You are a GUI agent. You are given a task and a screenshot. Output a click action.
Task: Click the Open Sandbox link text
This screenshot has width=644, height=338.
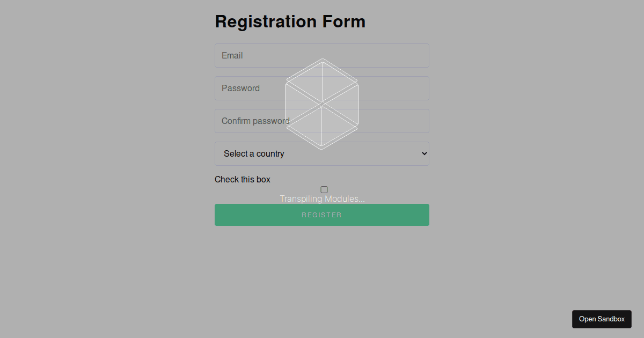click(x=602, y=319)
